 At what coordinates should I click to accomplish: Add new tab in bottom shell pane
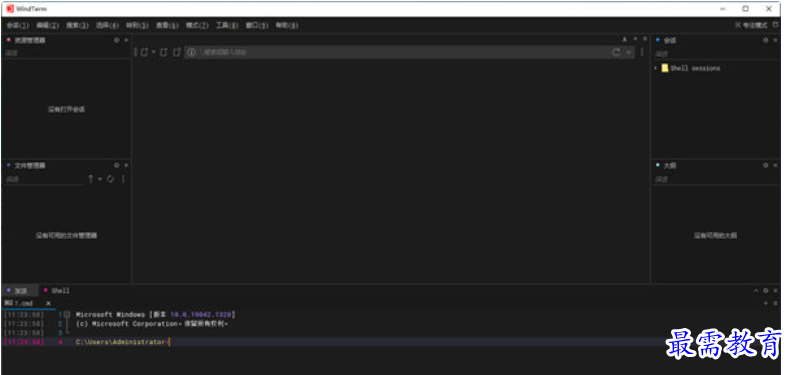(766, 303)
